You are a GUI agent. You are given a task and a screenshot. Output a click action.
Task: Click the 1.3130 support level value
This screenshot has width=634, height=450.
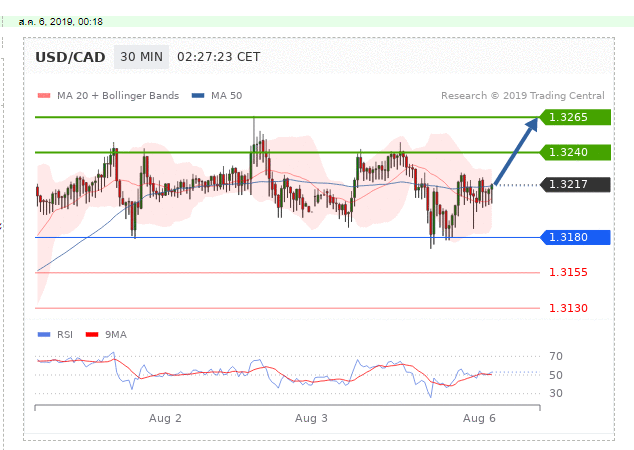coord(568,308)
